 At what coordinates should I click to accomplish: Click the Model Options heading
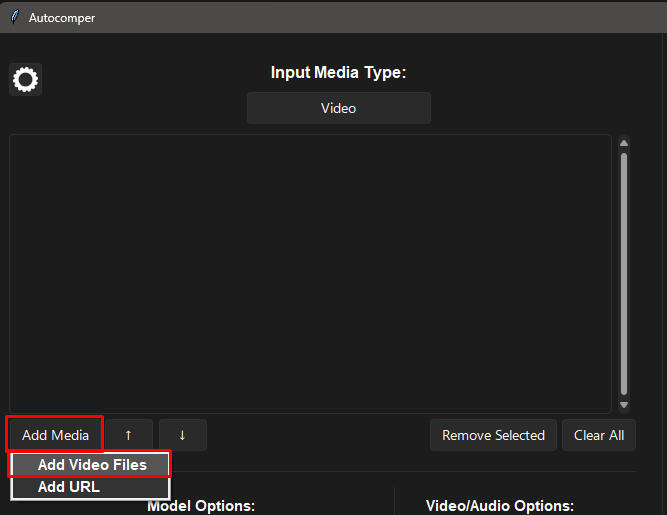201,506
